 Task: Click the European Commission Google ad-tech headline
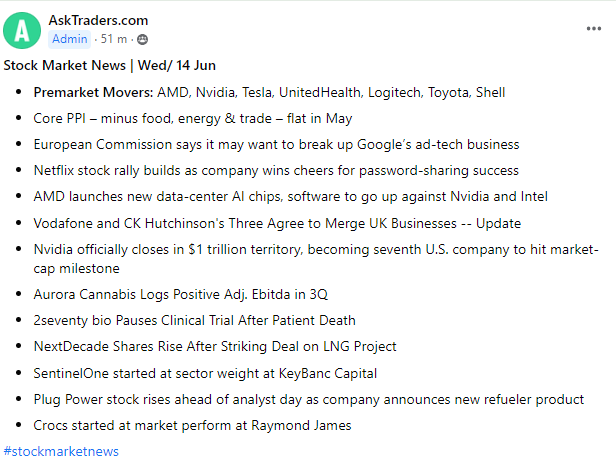[x=276, y=144]
